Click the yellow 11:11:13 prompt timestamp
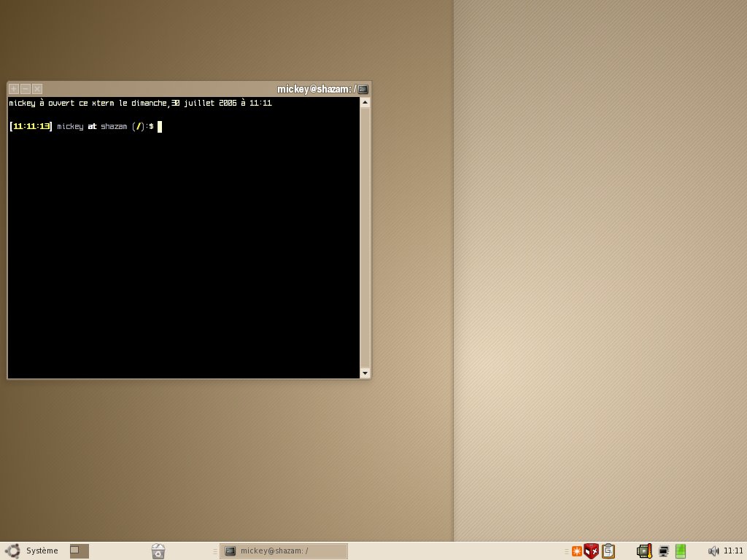The width and height of the screenshot is (747, 560). (31, 126)
